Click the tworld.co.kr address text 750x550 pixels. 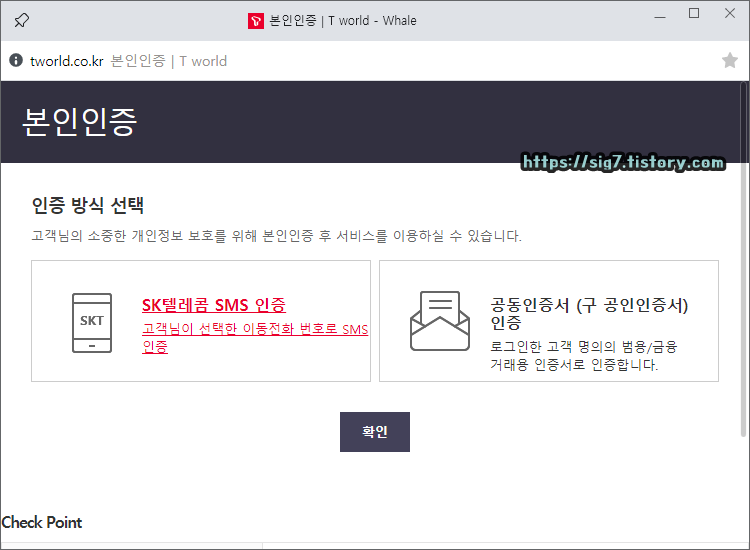tap(66, 61)
